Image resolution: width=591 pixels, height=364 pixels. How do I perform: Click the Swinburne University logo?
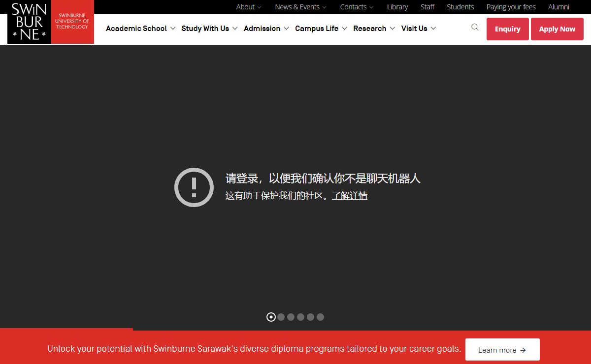51,22
